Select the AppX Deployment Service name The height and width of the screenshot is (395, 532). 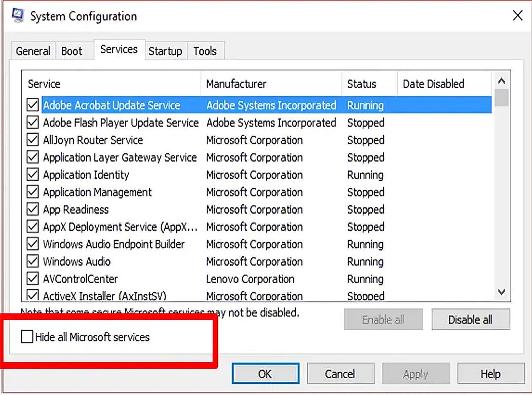120,227
